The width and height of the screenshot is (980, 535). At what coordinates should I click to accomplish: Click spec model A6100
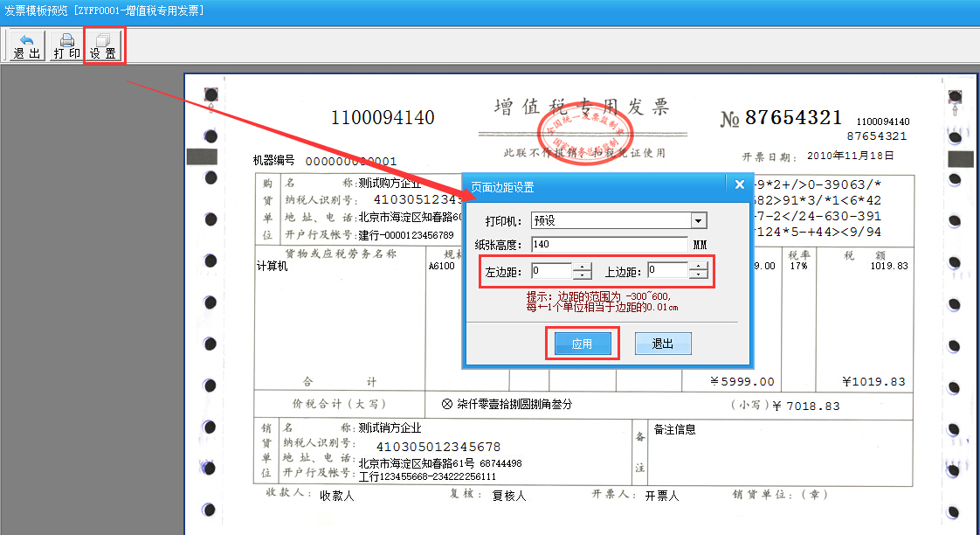(442, 266)
